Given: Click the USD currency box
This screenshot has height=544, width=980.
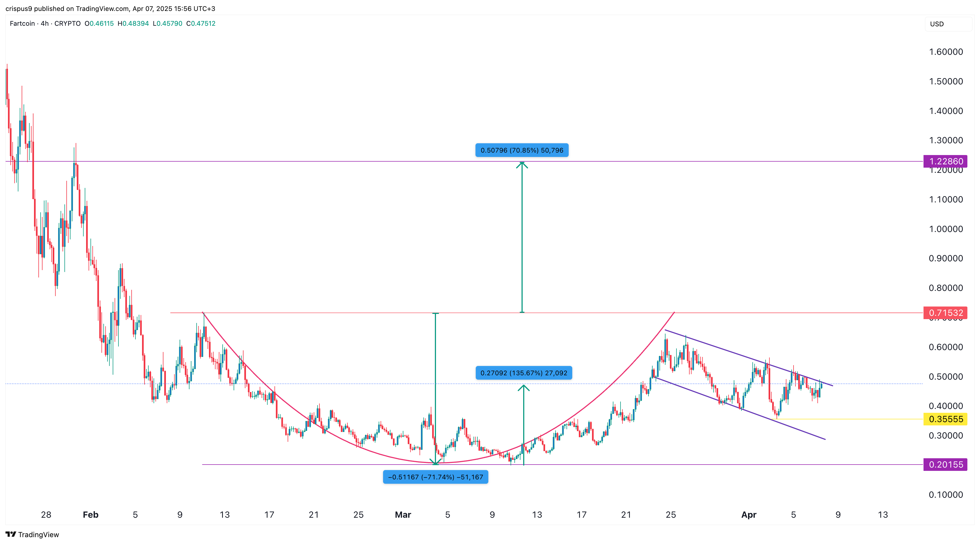Looking at the screenshot, I should pyautogui.click(x=948, y=24).
